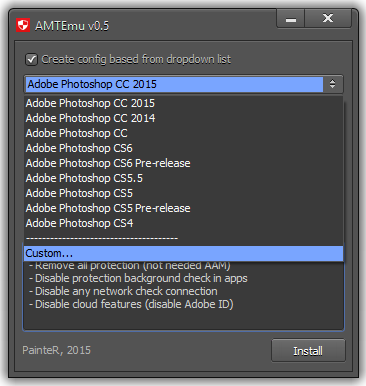
Task: Select Adobe Photoshop CS4 entry
Action: [183, 223]
